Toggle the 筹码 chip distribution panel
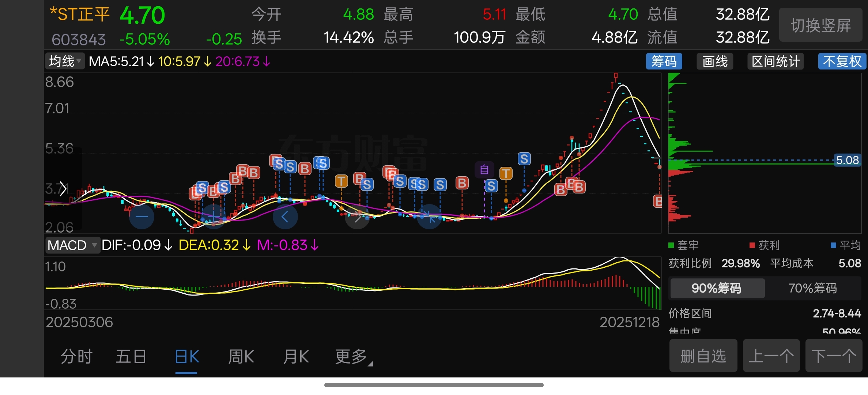 [x=664, y=61]
